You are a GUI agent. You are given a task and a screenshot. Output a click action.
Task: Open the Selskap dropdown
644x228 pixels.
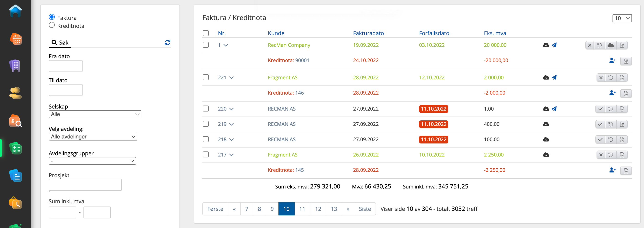click(x=95, y=114)
